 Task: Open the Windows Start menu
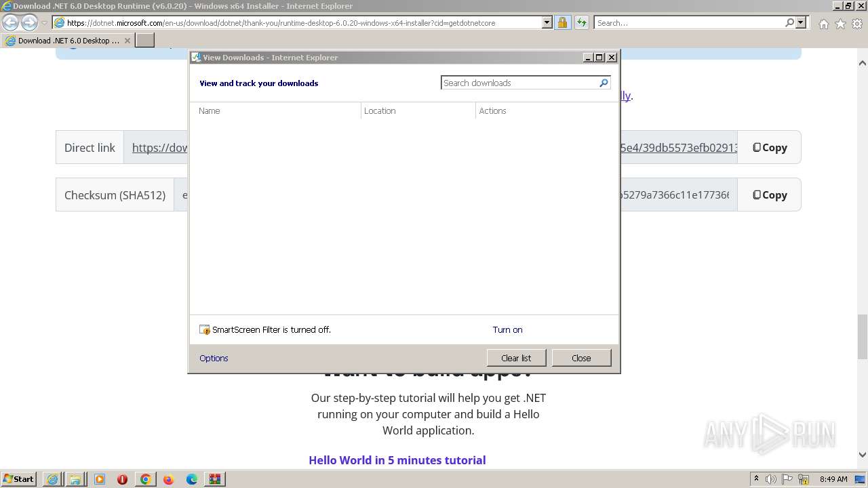[19, 479]
